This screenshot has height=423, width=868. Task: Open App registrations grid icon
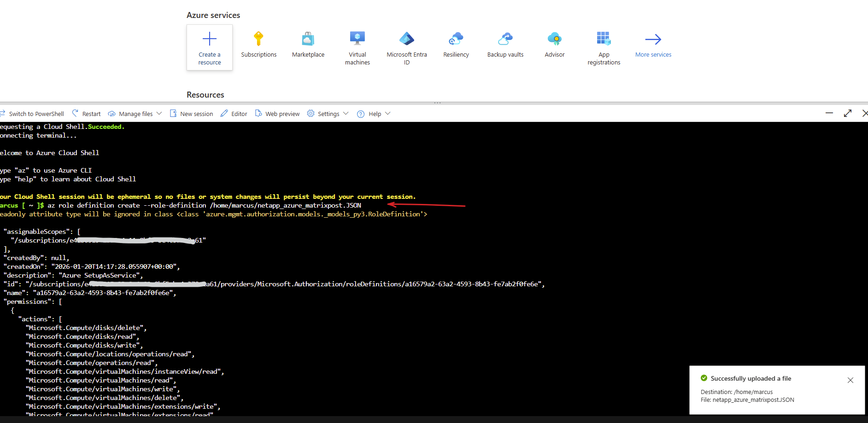(x=604, y=39)
